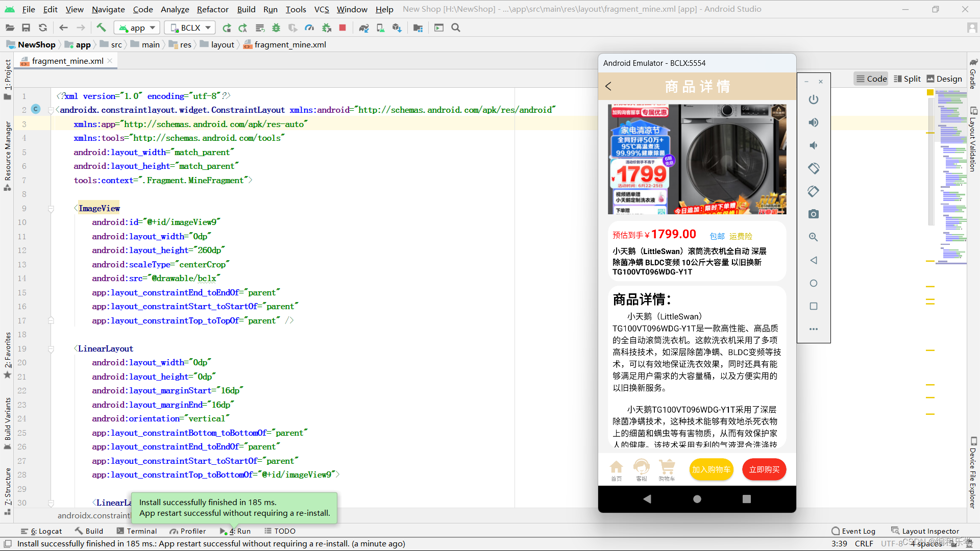Image resolution: width=980 pixels, height=551 pixels.
Task: Take emulator screenshot with camera icon
Action: 814,214
